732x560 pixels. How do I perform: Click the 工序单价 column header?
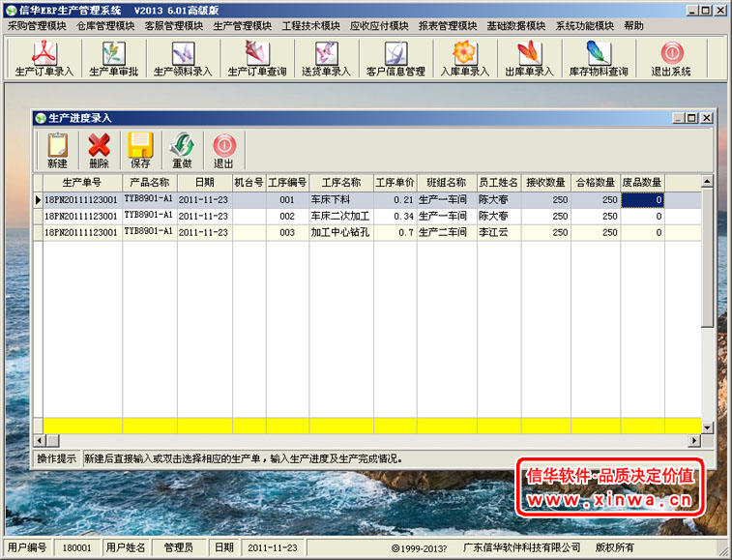point(395,183)
